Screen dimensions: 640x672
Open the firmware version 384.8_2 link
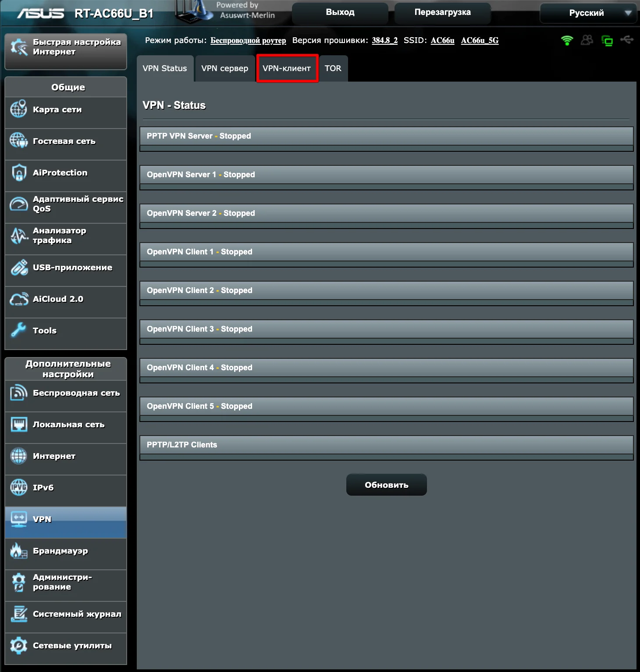[x=384, y=40]
